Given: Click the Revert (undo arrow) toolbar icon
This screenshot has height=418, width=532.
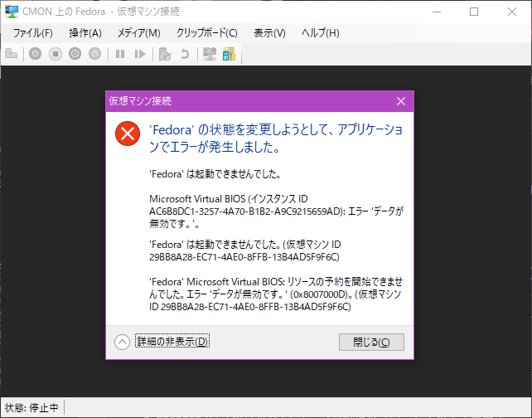Looking at the screenshot, I should [x=184, y=54].
